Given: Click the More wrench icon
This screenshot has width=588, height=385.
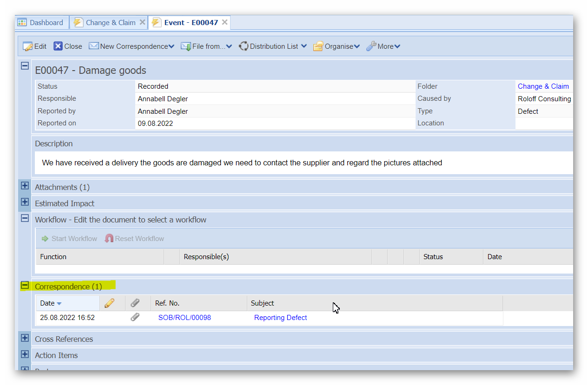Looking at the screenshot, I should tap(371, 46).
